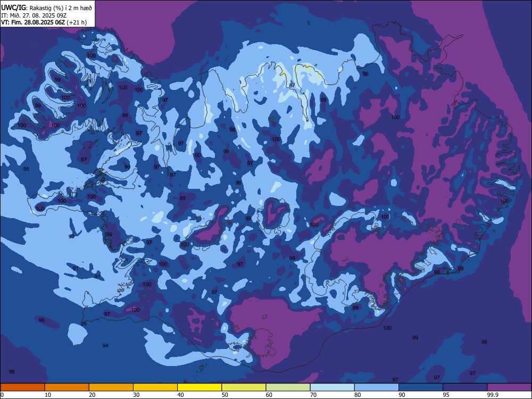
Task: Choose the amber 30–40 legend swatch
Action: (155, 387)
